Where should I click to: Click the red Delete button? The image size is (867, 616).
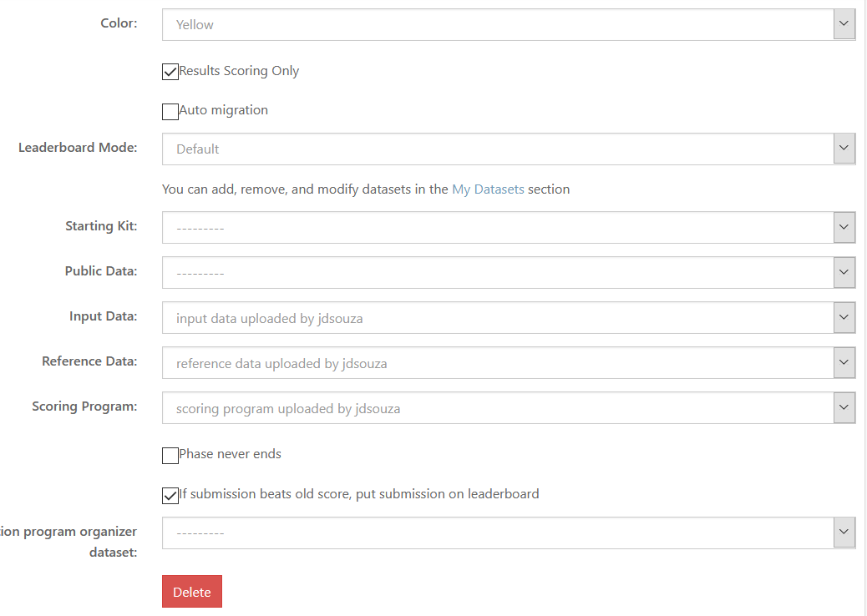click(x=191, y=591)
